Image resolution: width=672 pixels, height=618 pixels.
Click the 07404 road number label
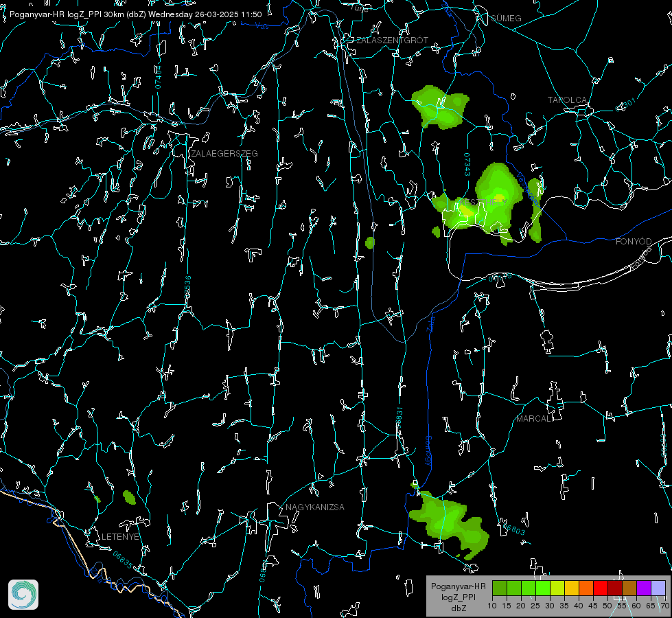click(158, 77)
